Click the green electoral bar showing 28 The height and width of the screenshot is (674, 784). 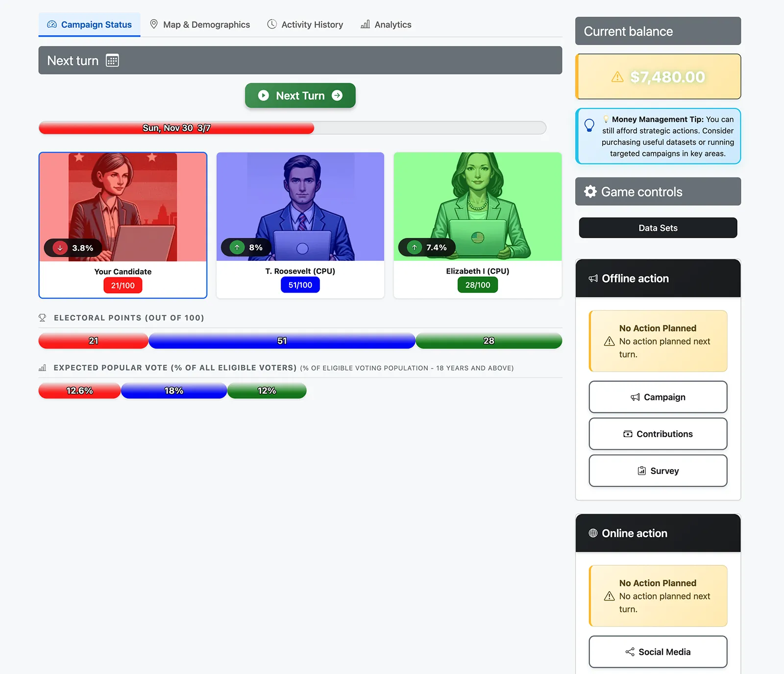tap(489, 341)
